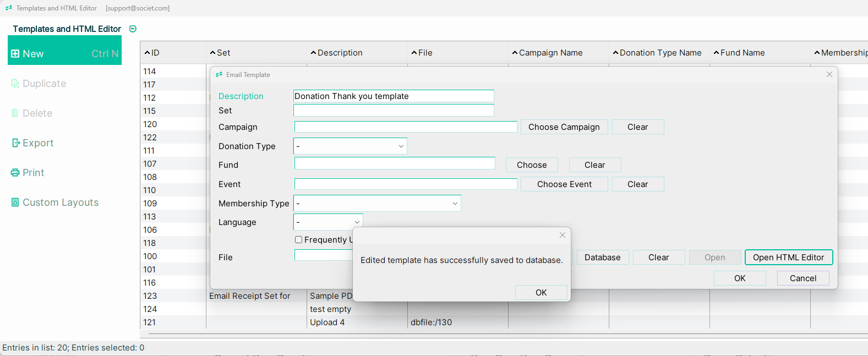Open the Membership Type dropdown
The image size is (868, 356).
[x=377, y=204]
